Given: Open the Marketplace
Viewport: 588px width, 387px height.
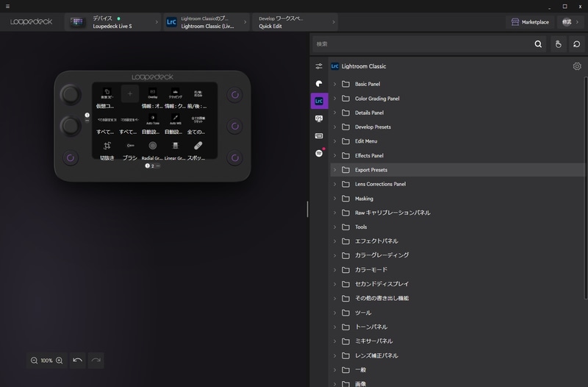Looking at the screenshot, I should [530, 22].
